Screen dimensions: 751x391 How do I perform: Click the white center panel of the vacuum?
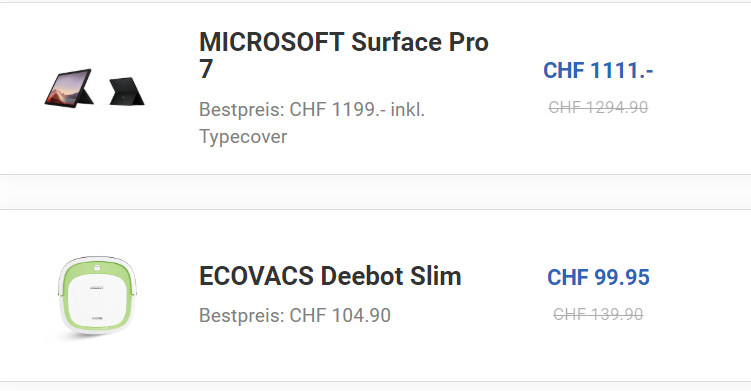tap(98, 298)
